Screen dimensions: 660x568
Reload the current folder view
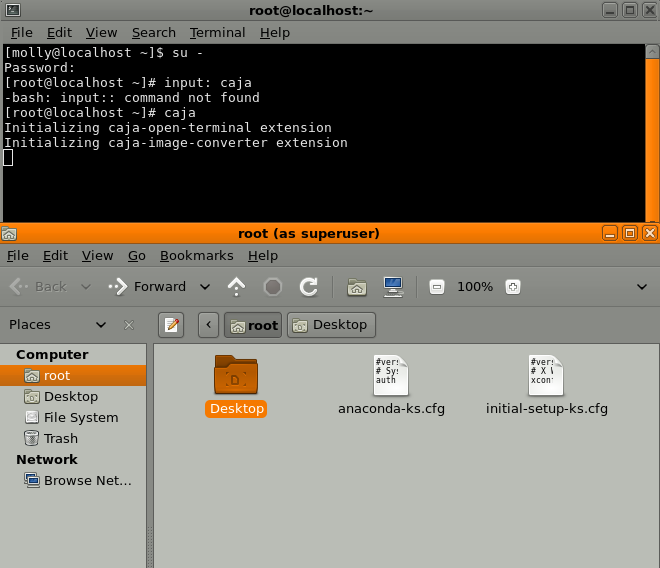pyautogui.click(x=309, y=287)
